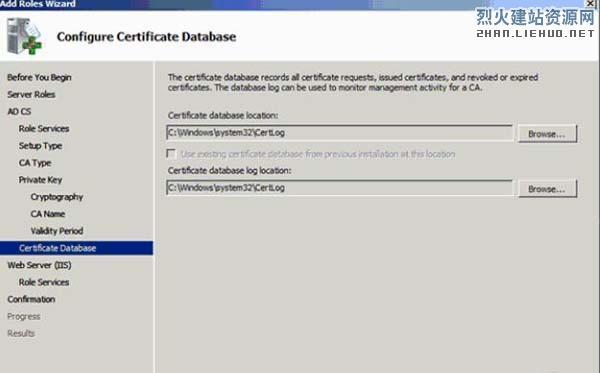600x373 pixels.
Task: Click the server role wizard icon
Action: tap(24, 36)
